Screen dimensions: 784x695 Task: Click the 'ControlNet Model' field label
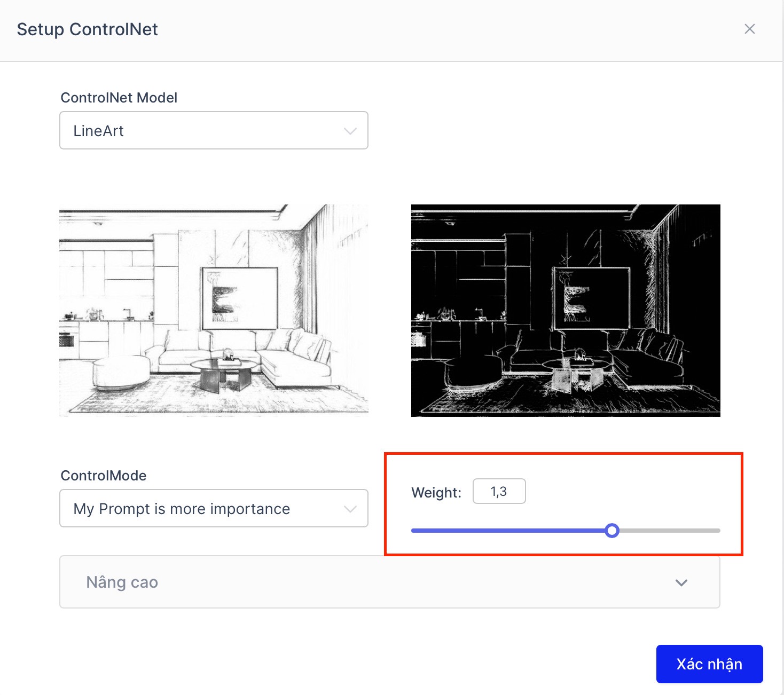click(x=119, y=98)
